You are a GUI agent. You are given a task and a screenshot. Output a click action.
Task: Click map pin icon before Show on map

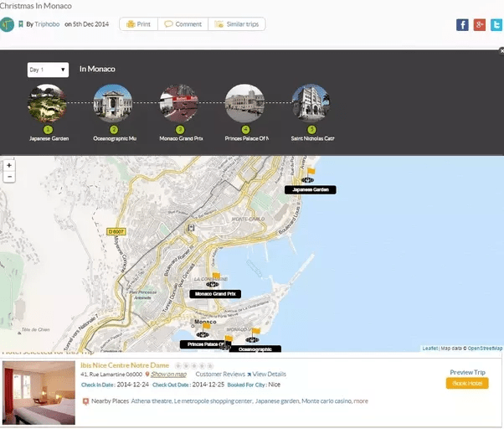[147, 375]
